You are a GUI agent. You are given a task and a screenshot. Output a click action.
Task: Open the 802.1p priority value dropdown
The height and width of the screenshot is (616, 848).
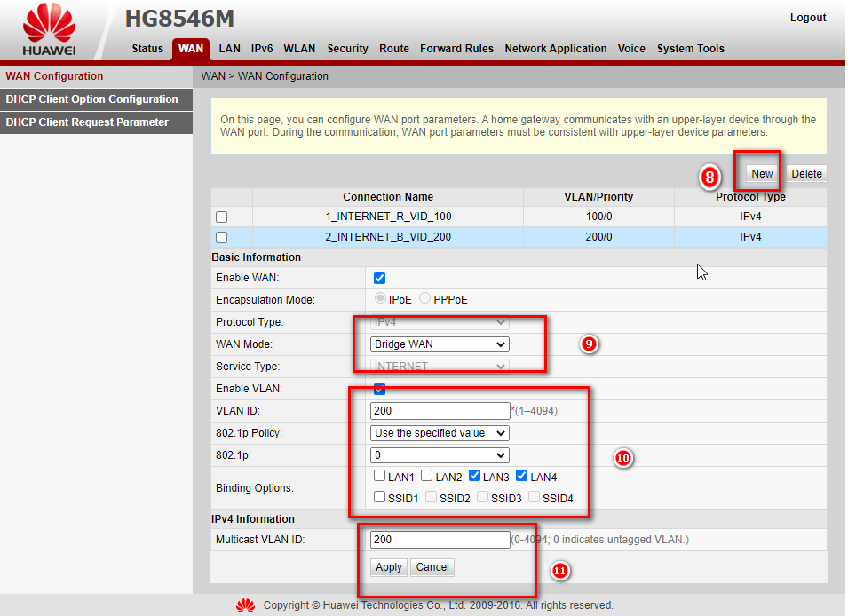(440, 455)
